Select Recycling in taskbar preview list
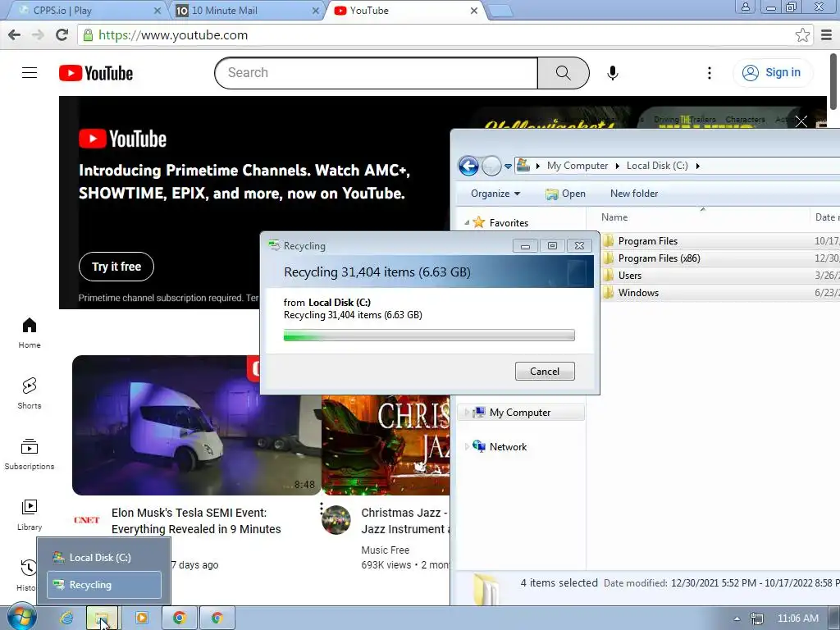 click(104, 585)
